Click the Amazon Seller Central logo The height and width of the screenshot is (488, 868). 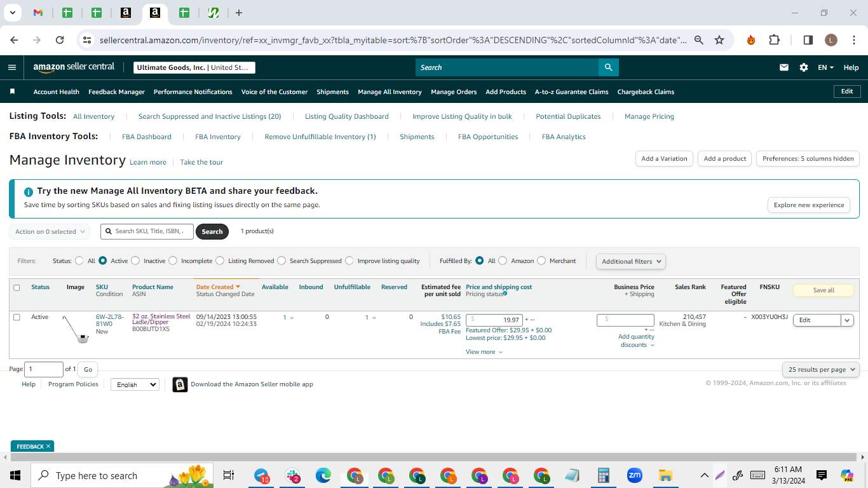(74, 67)
